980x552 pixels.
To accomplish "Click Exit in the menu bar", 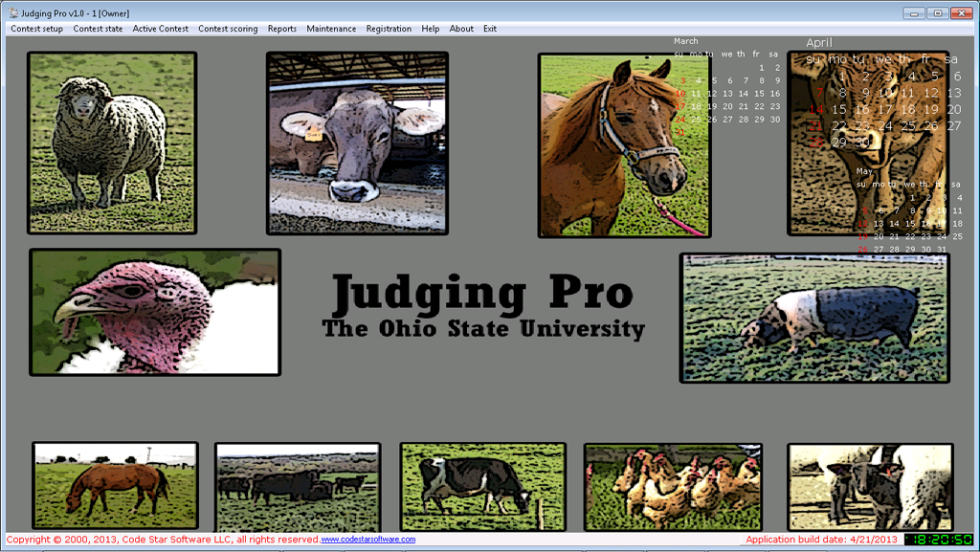I will [x=489, y=29].
